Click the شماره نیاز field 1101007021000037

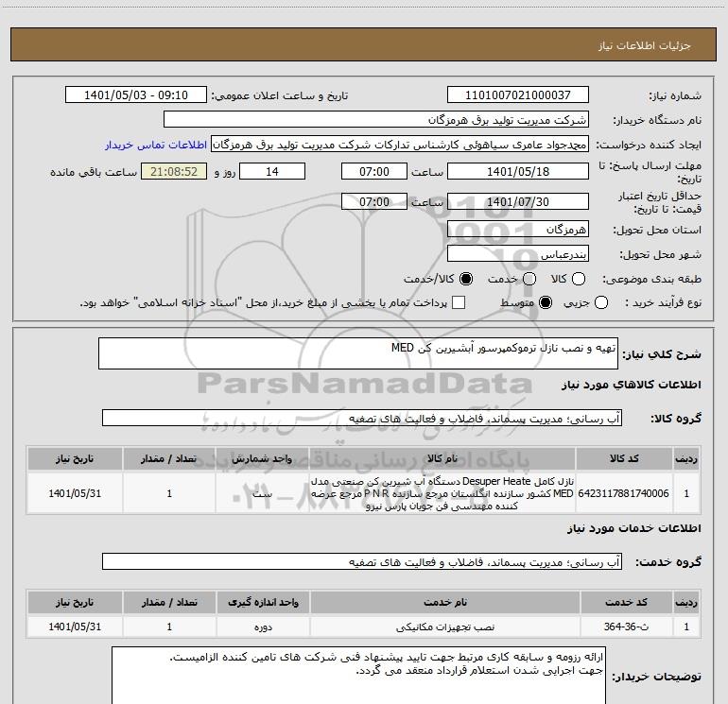pos(518,95)
